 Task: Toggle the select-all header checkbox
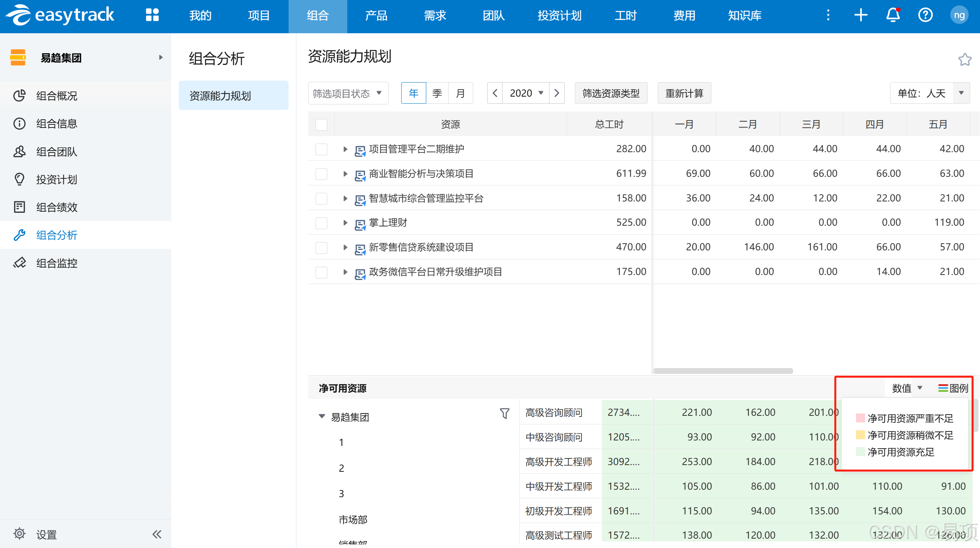[321, 124]
